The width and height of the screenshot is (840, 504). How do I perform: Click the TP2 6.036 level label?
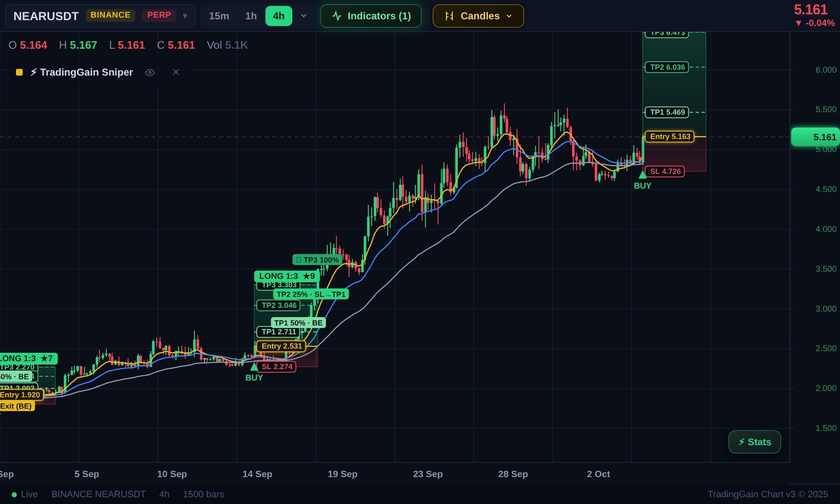[667, 67]
